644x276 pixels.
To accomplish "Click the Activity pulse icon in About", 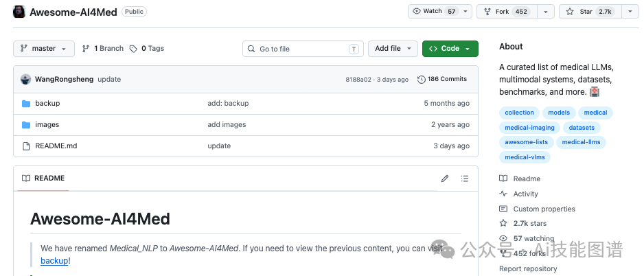I will coord(503,194).
